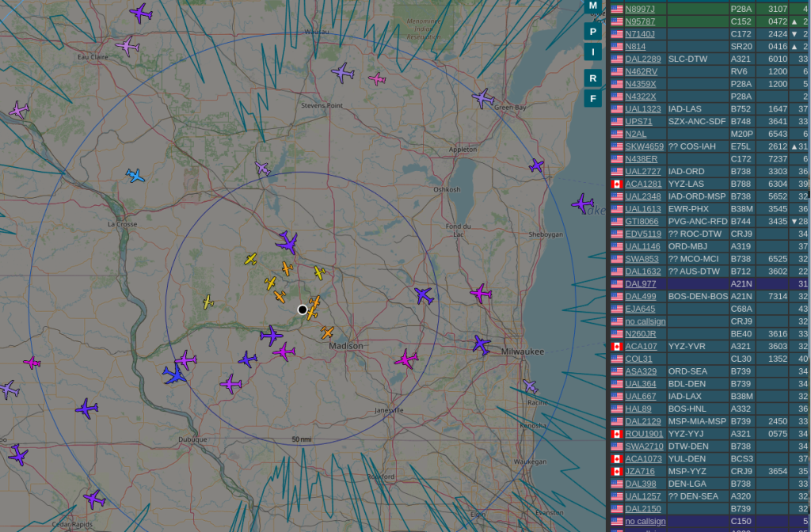
Task: Click the PVG-ANC-RFD route cell
Action: [x=697, y=222]
